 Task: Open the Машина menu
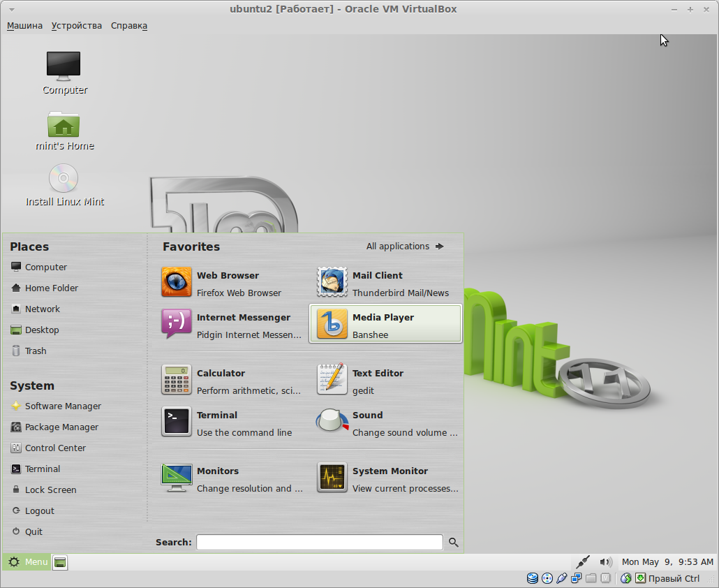click(24, 26)
